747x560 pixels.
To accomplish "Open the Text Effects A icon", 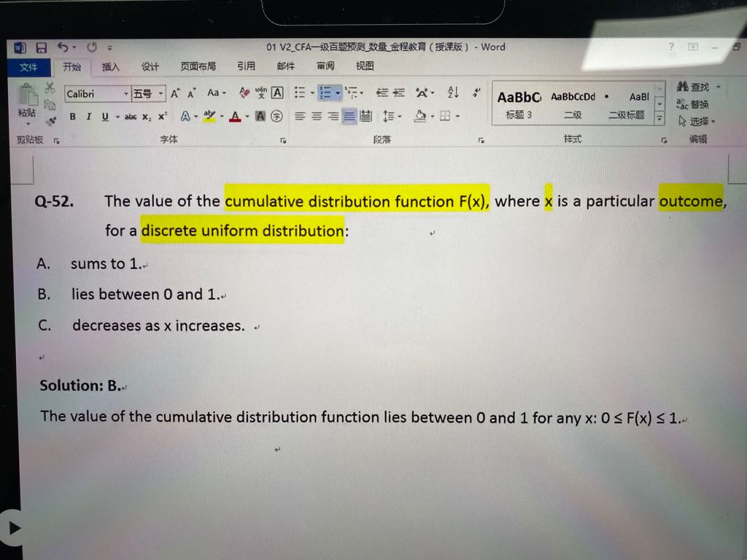I will 186,116.
